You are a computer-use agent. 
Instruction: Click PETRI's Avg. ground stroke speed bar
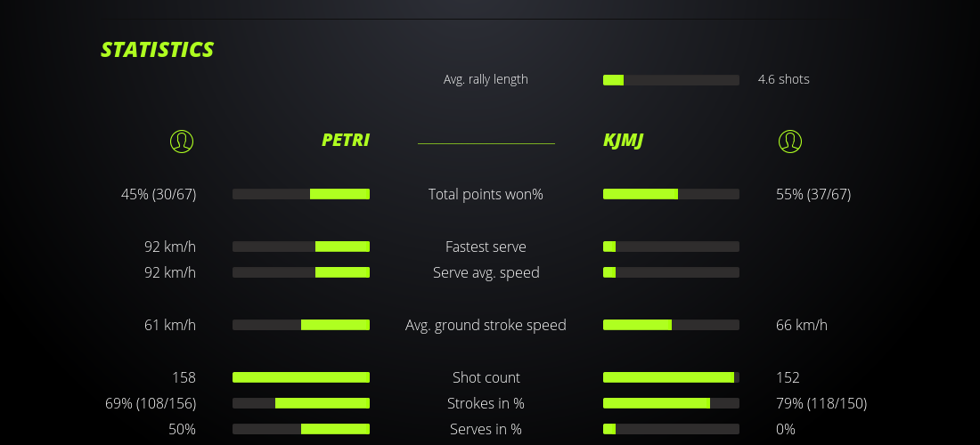301,325
